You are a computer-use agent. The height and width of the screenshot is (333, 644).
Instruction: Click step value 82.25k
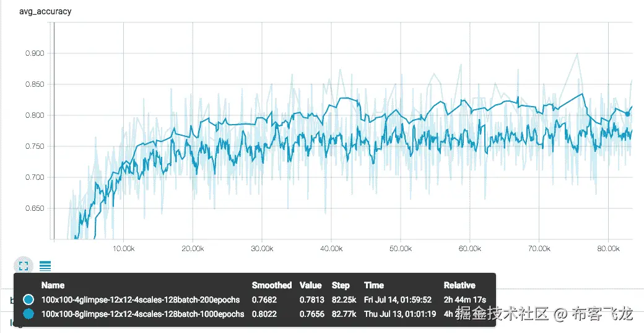click(344, 300)
